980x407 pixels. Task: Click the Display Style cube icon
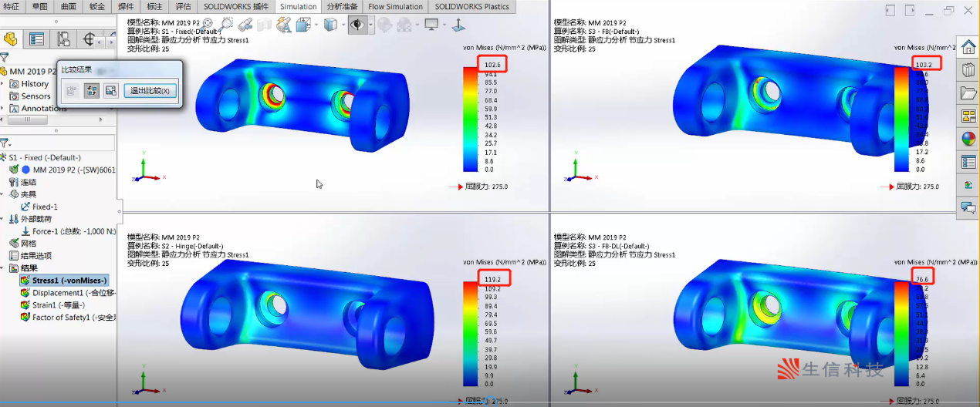330,25
